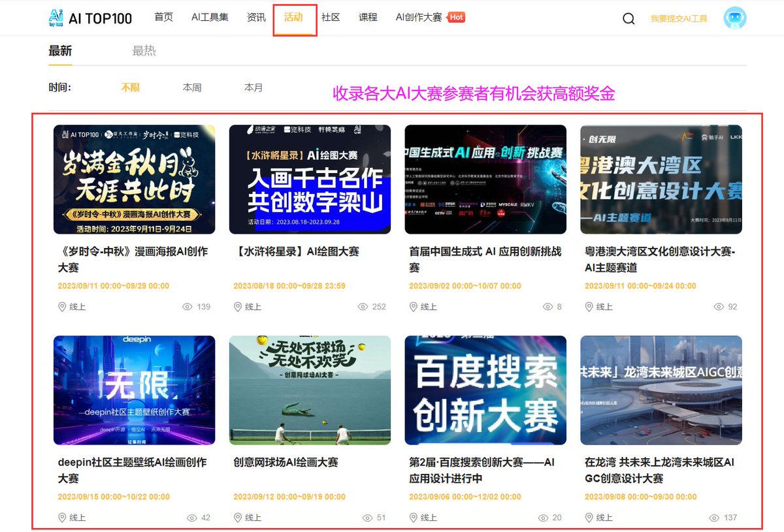Viewport: 784px width, 532px height.
Task: Click 百度搜索创新大赛 poster thumbnail
Action: click(485, 390)
